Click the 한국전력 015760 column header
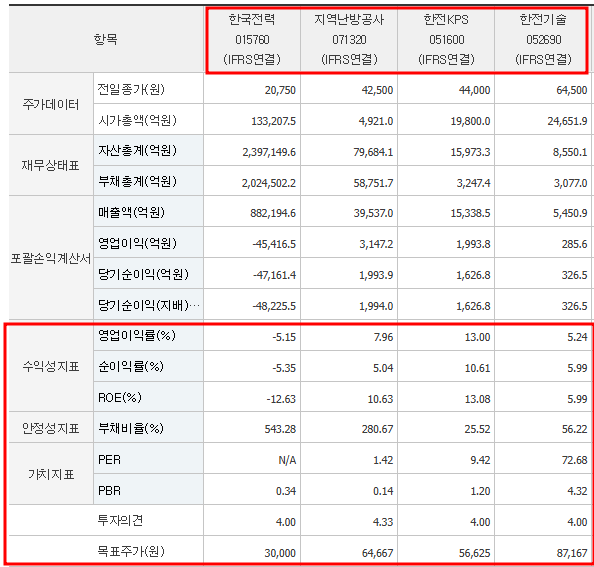Viewport: 594px width, 567px height. tap(252, 39)
